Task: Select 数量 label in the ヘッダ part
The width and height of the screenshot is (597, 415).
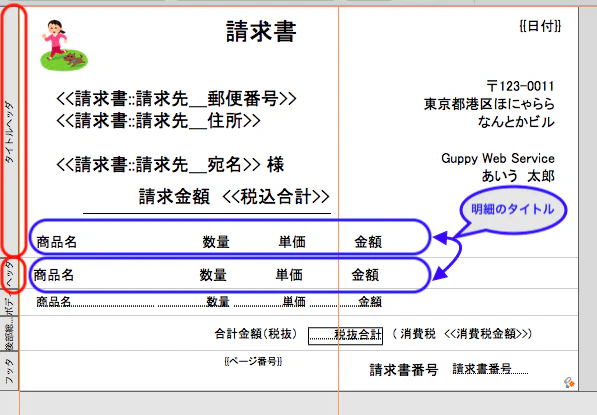Action: [x=213, y=275]
